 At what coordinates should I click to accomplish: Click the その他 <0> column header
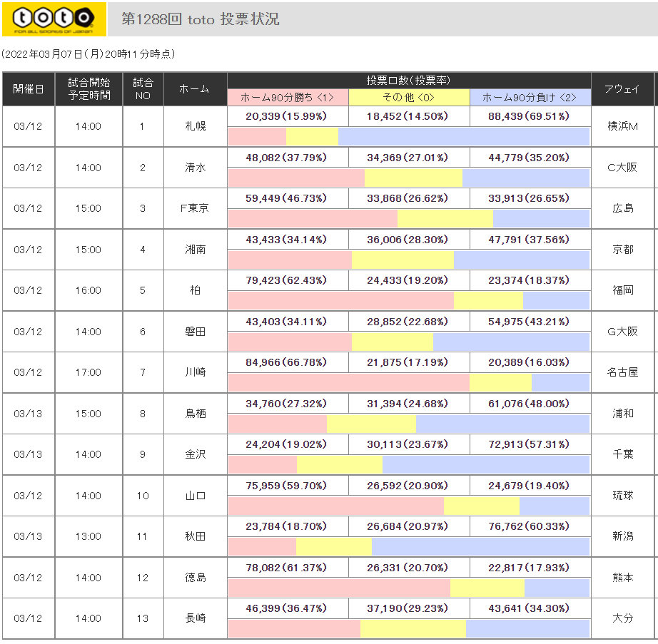click(409, 97)
